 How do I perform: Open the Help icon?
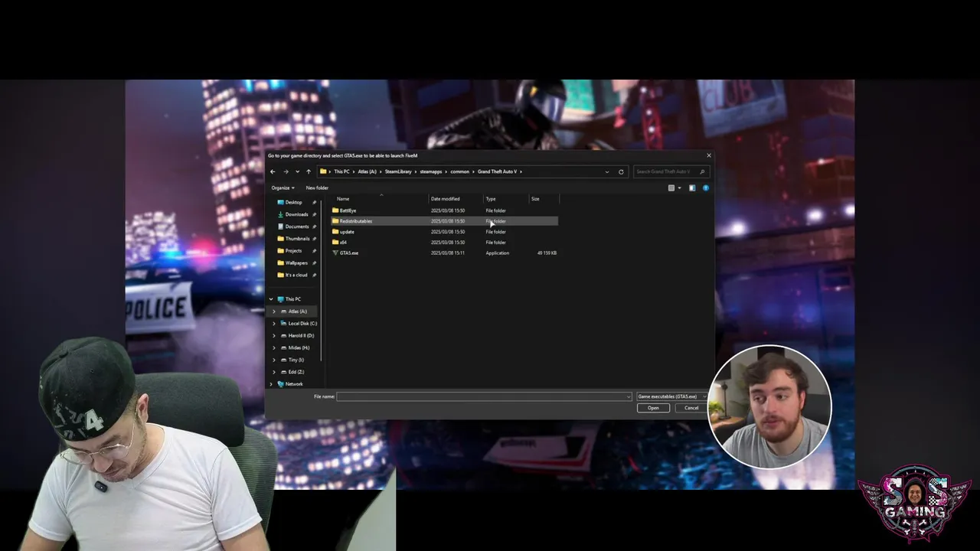pos(705,187)
